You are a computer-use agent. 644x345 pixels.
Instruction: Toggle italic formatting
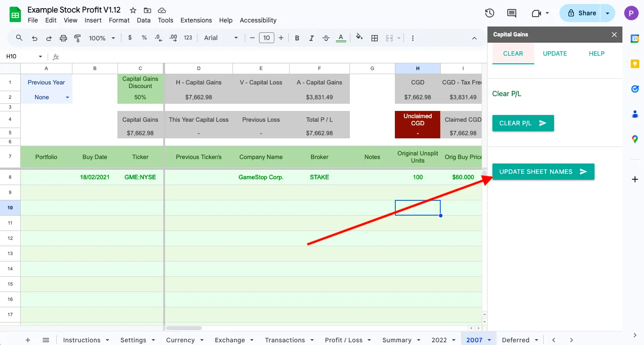[x=311, y=38]
